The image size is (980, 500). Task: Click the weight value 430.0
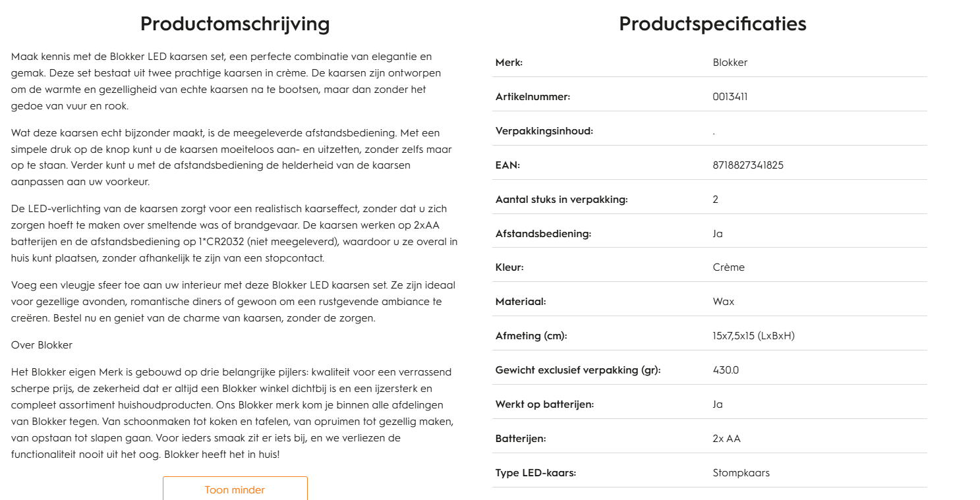[726, 370]
